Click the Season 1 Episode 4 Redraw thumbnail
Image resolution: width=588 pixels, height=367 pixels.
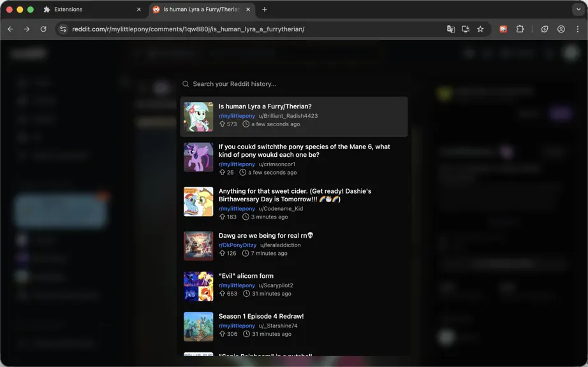pyautogui.click(x=198, y=327)
